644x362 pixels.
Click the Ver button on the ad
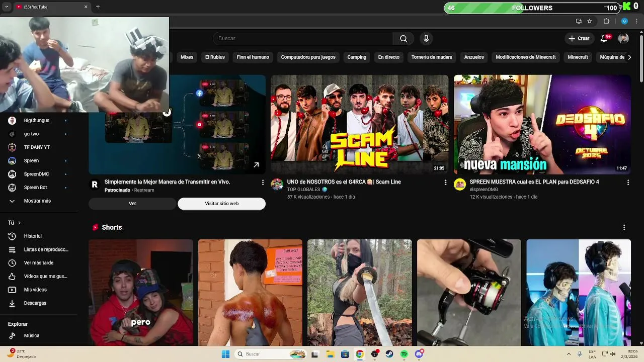click(132, 204)
